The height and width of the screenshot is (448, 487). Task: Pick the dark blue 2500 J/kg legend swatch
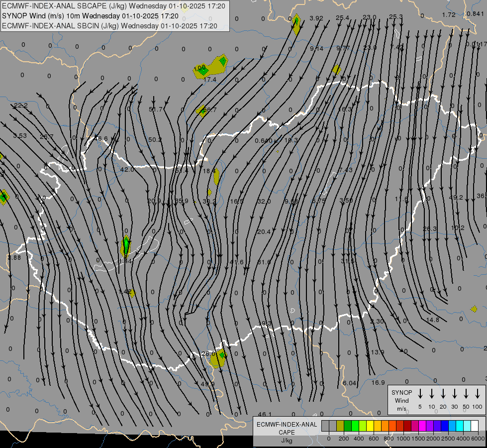(x=445, y=426)
